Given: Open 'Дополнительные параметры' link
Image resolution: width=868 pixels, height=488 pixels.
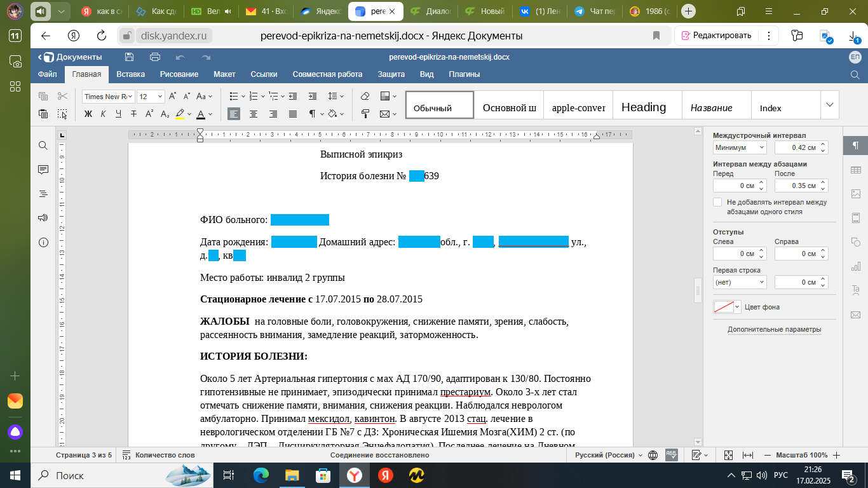Looking at the screenshot, I should [x=774, y=329].
